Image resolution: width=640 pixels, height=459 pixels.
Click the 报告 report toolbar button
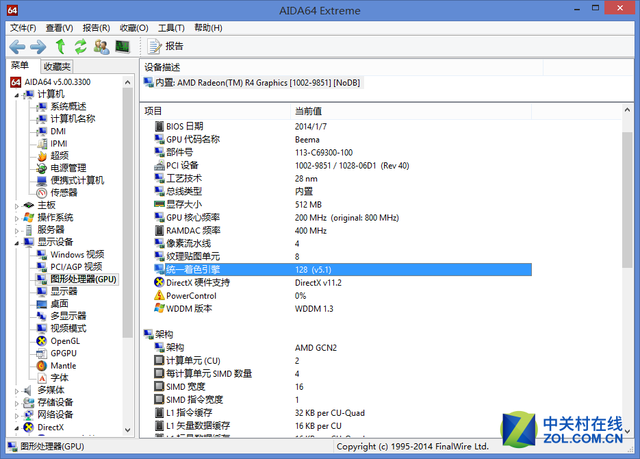[x=165, y=47]
